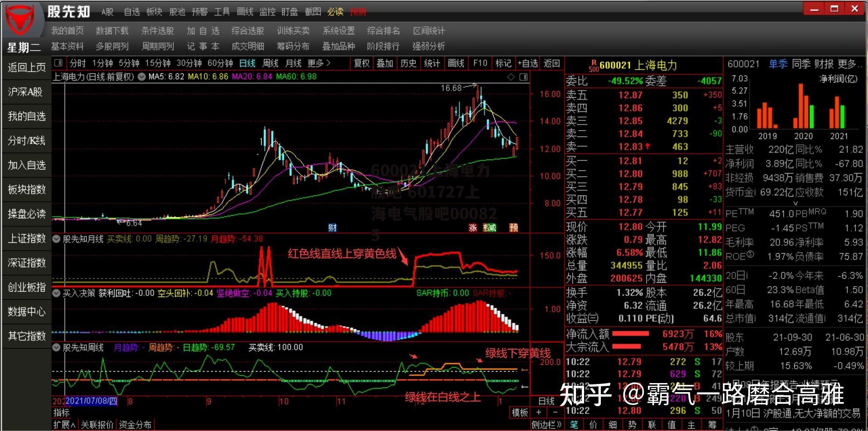The width and height of the screenshot is (868, 431).
Task: Open the 模板 template button
Action: [520, 412]
